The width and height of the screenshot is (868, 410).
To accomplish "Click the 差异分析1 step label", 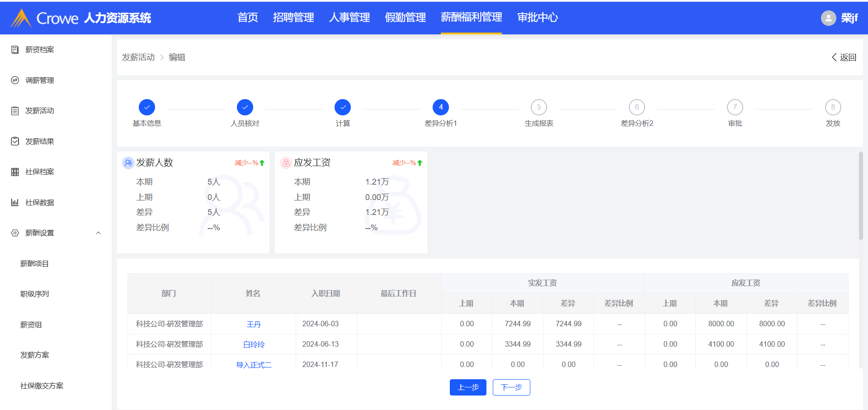I will coord(441,124).
